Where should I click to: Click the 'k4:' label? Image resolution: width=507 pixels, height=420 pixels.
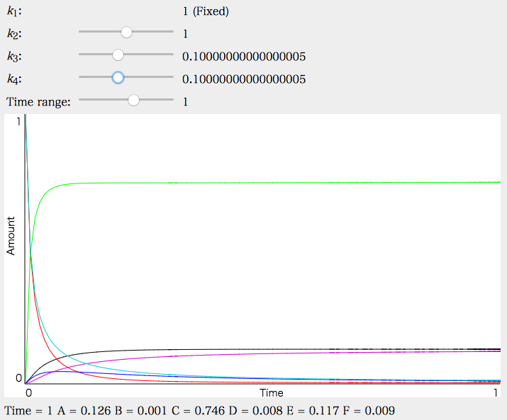[14, 79]
